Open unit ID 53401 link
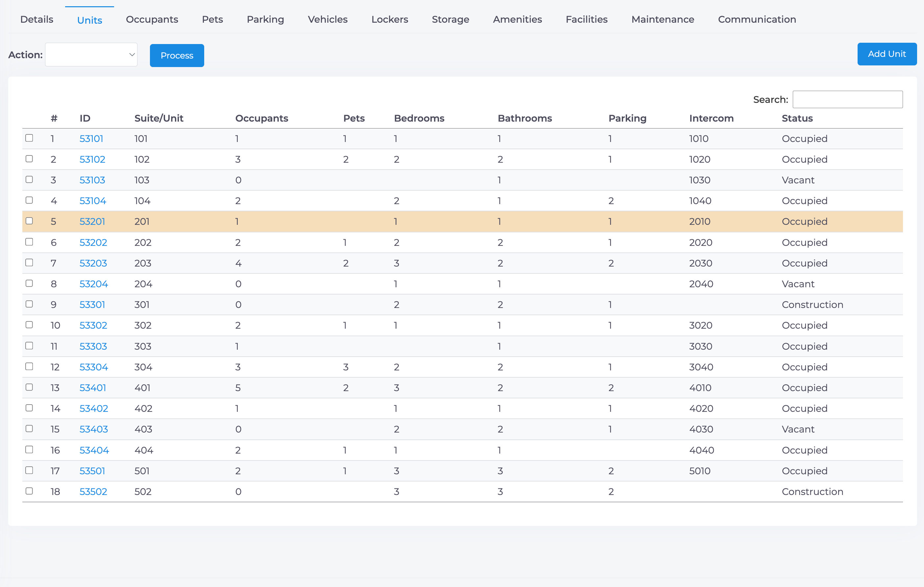 (93, 387)
